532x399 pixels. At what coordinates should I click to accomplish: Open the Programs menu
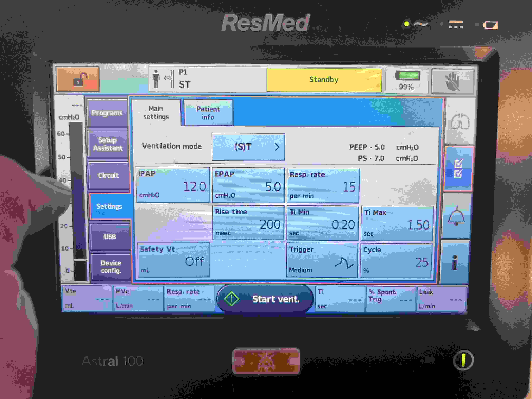click(x=107, y=113)
